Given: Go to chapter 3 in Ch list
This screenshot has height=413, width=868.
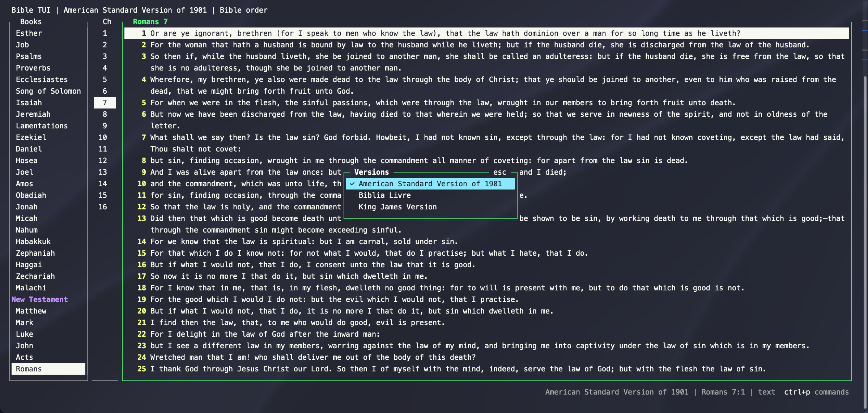Looking at the screenshot, I should pos(105,56).
